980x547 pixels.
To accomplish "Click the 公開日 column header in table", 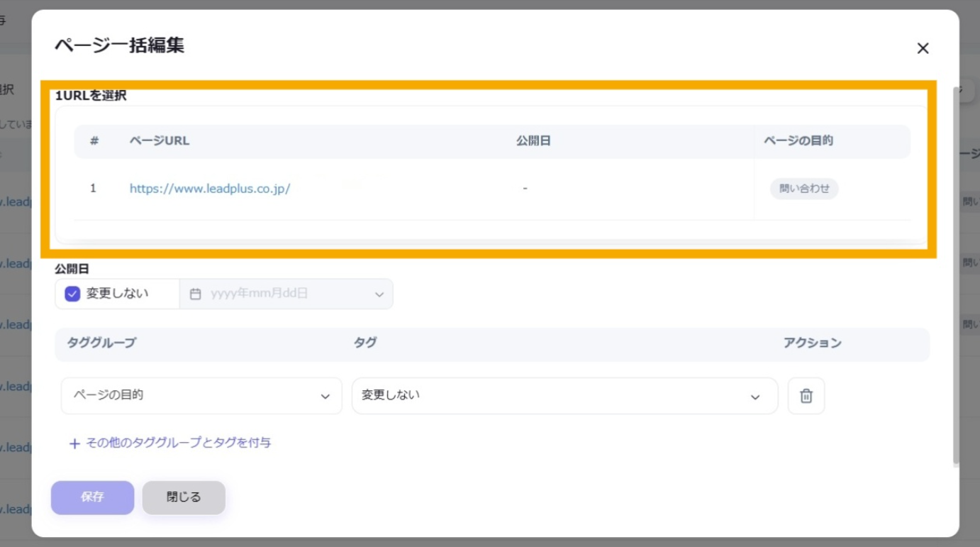I will point(533,140).
